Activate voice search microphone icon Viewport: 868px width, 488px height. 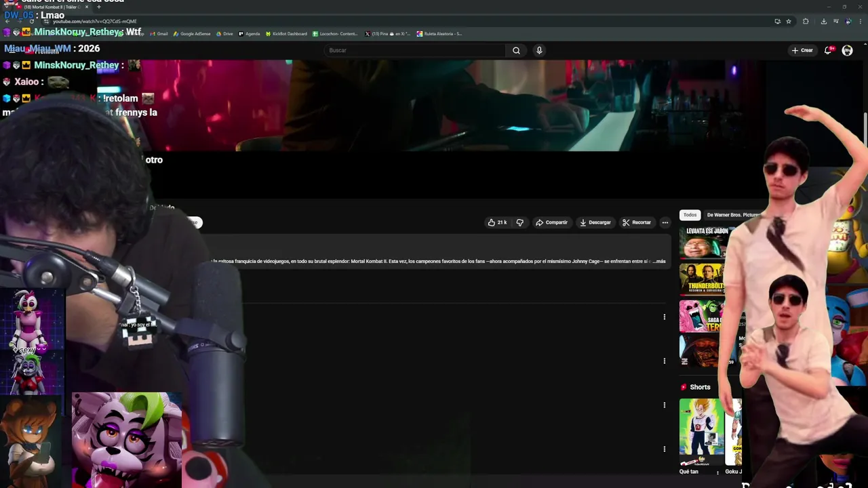(539, 50)
